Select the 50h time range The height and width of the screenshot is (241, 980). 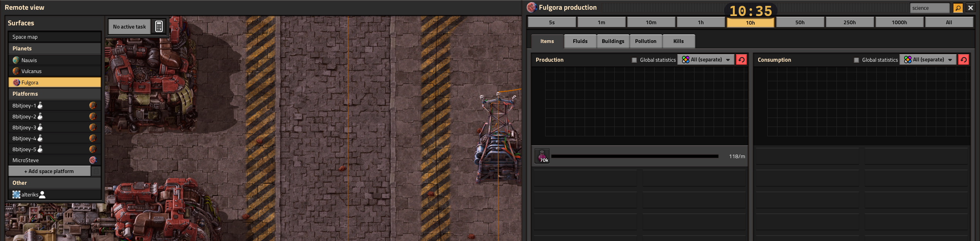800,23
